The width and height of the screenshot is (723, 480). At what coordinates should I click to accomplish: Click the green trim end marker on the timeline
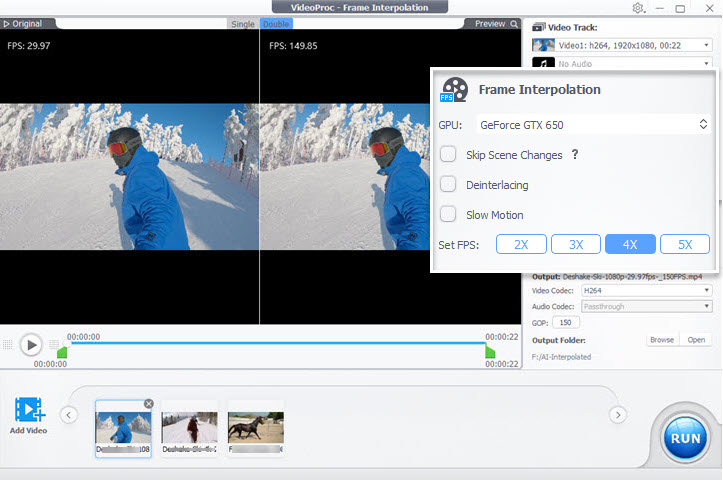[x=490, y=352]
